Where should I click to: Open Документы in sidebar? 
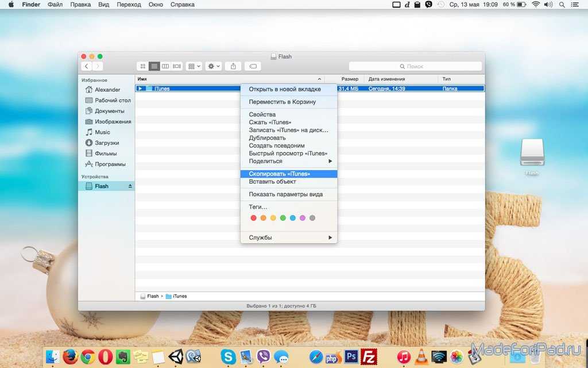[x=105, y=111]
